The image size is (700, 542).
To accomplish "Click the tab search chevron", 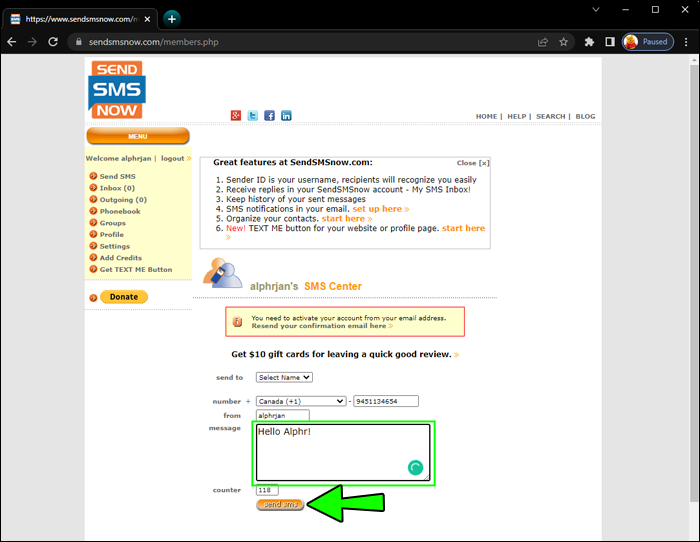I will click(596, 9).
